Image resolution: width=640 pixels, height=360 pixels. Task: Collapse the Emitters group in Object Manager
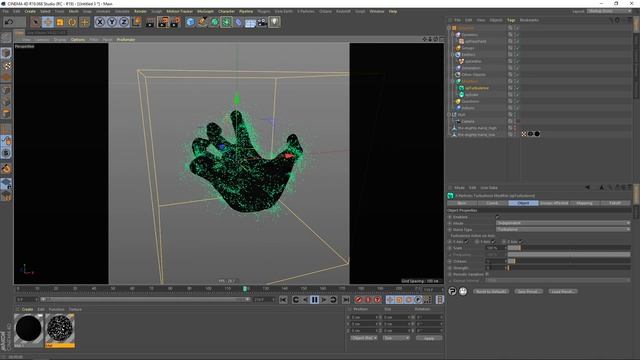tap(453, 55)
